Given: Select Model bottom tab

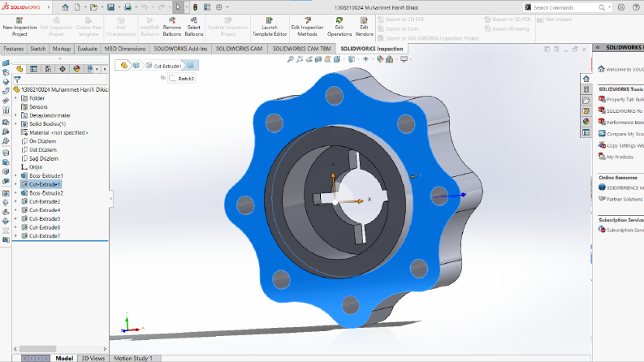Looking at the screenshot, I should 64,358.
